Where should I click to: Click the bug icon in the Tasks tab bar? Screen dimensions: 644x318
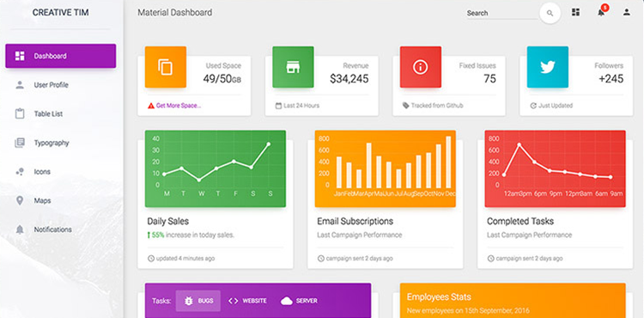click(189, 301)
